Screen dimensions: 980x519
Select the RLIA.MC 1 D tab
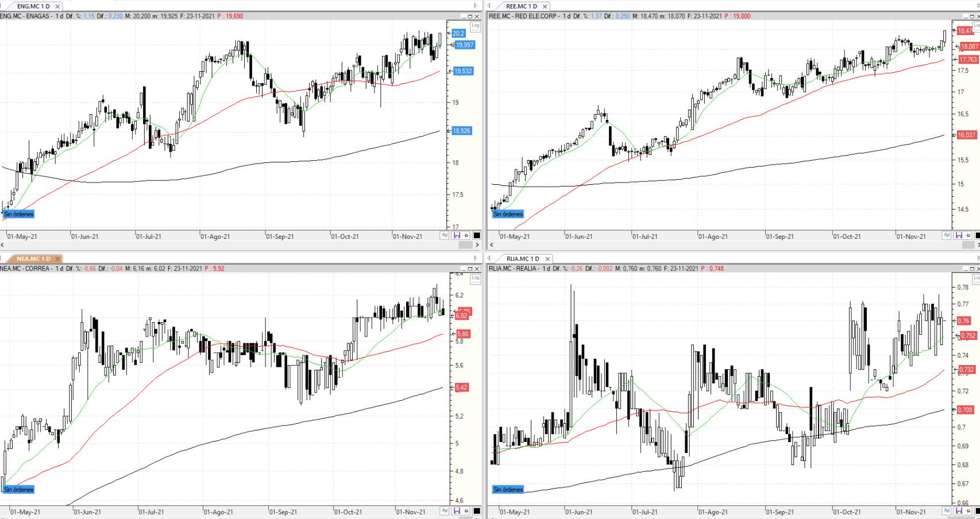tap(523, 259)
